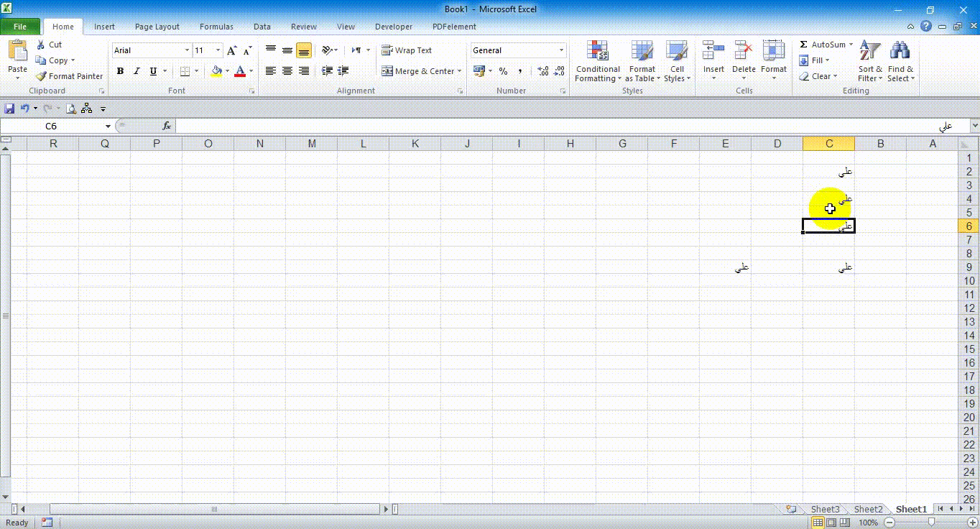Click the green File button
The height and width of the screenshot is (529, 980).
[20, 27]
